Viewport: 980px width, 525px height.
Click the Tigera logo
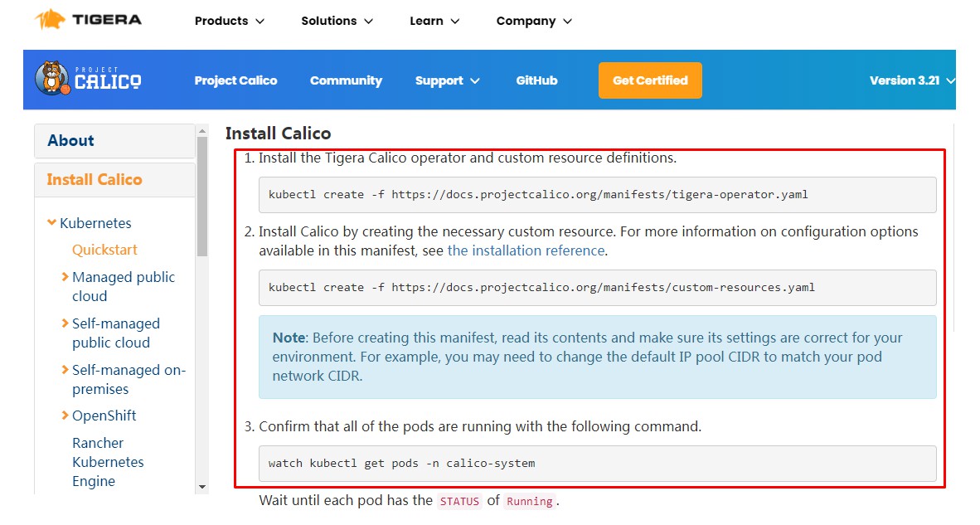pyautogui.click(x=89, y=20)
